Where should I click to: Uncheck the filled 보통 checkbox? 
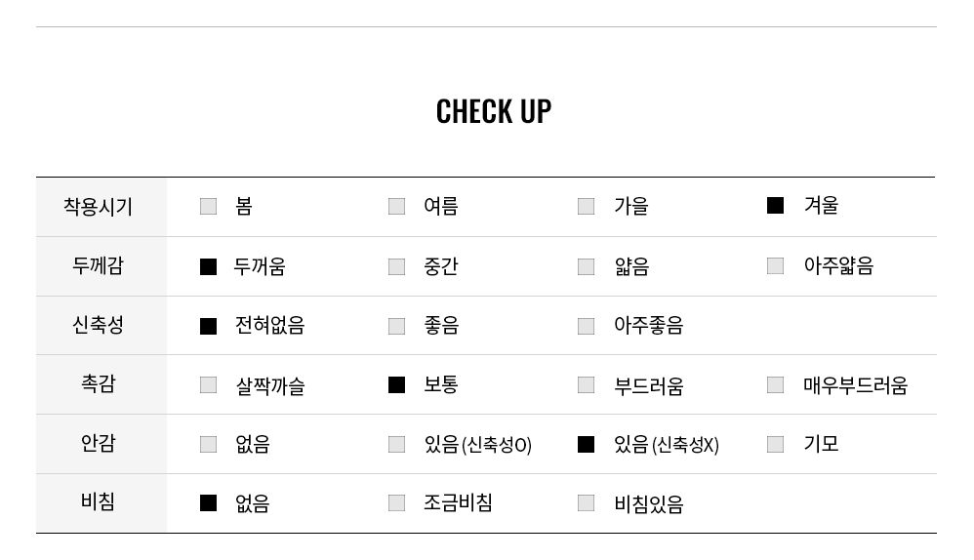[396, 384]
